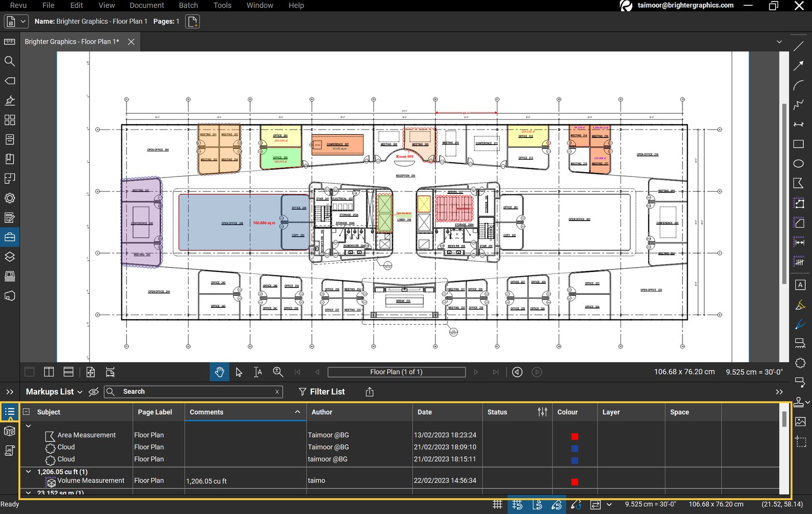
Task: Collapse the 1,206.05 cu ft group
Action: (28, 471)
